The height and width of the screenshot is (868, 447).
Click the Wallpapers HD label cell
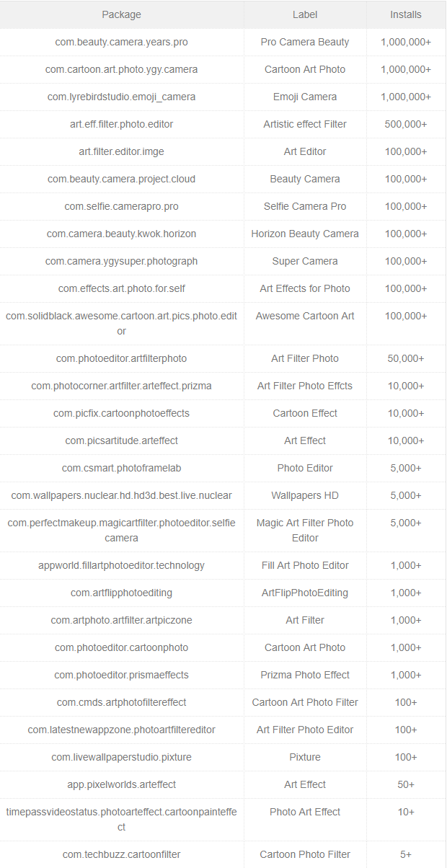pos(305,495)
